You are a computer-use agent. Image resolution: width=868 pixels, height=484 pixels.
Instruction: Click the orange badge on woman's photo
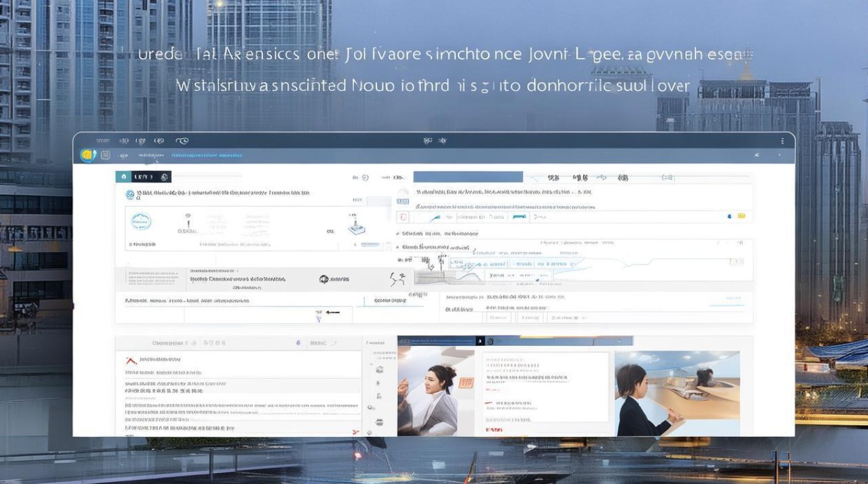click(x=466, y=383)
